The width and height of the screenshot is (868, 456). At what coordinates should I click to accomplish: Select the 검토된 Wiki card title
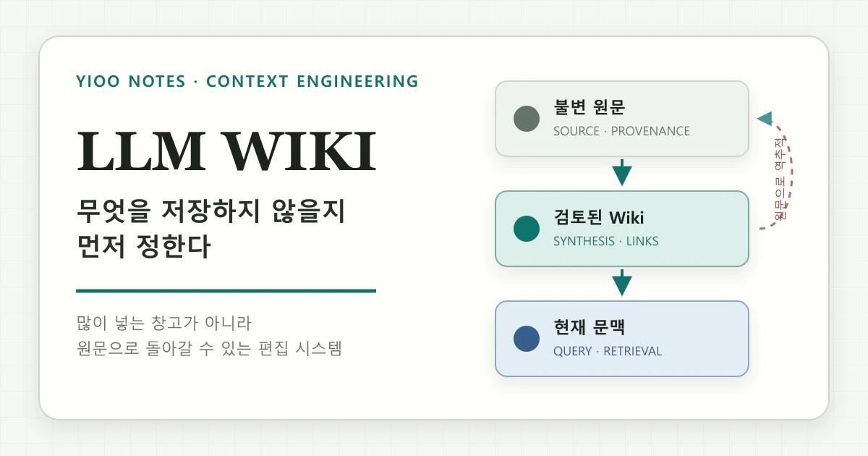(x=598, y=218)
